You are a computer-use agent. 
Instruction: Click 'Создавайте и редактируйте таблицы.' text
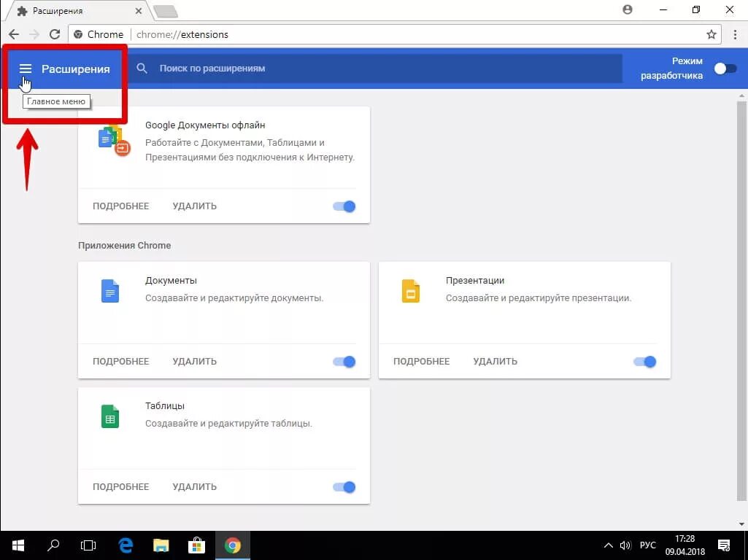(228, 423)
